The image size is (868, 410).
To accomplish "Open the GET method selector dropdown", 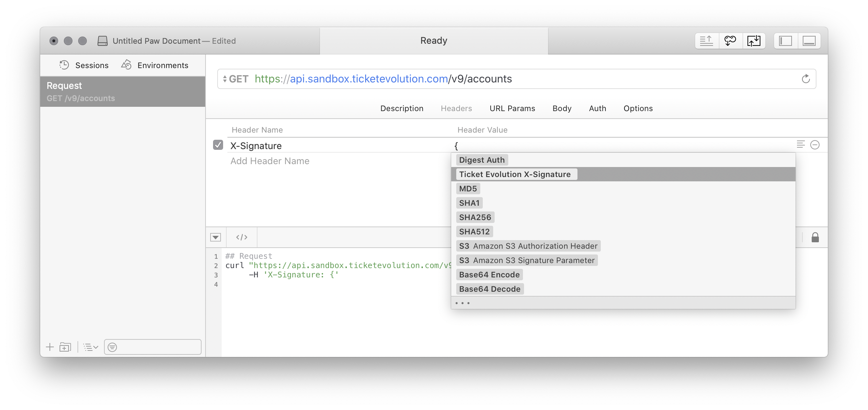I will click(x=235, y=79).
